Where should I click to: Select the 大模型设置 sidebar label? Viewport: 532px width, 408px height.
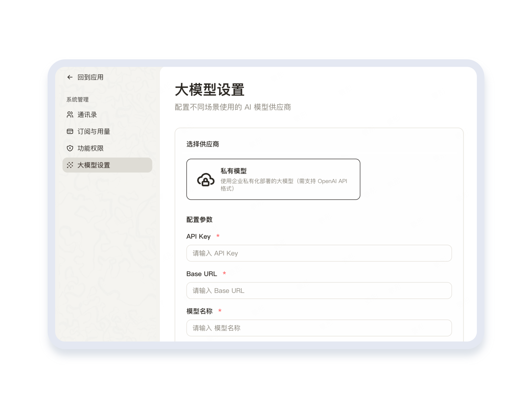point(94,165)
